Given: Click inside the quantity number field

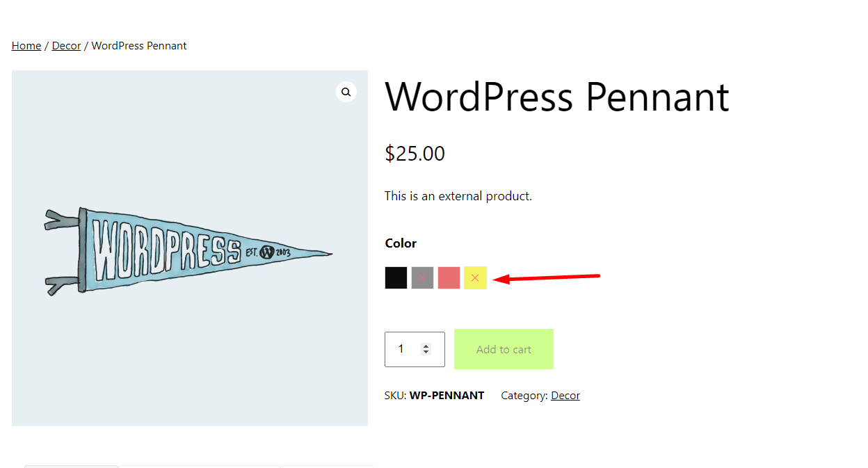Looking at the screenshot, I should click(x=403, y=349).
